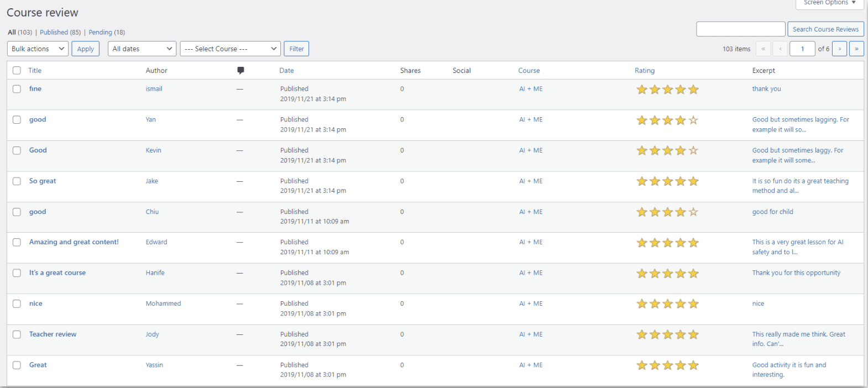Sort by the Date column header

pos(286,70)
